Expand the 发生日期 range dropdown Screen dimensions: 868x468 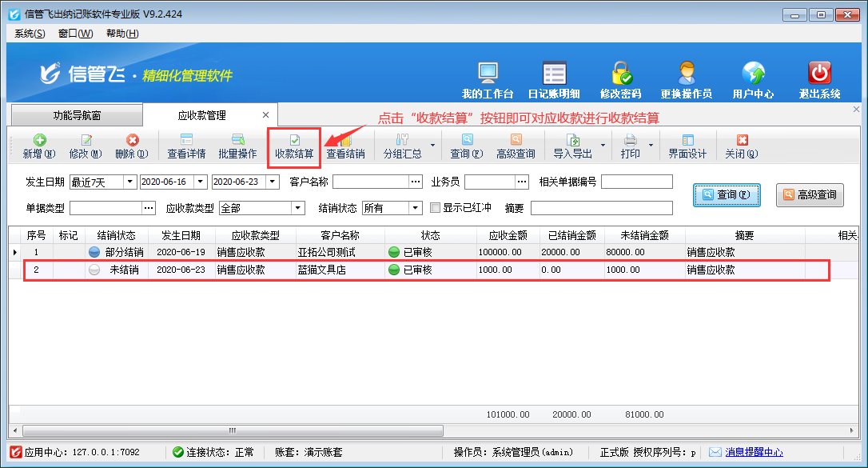click(129, 182)
